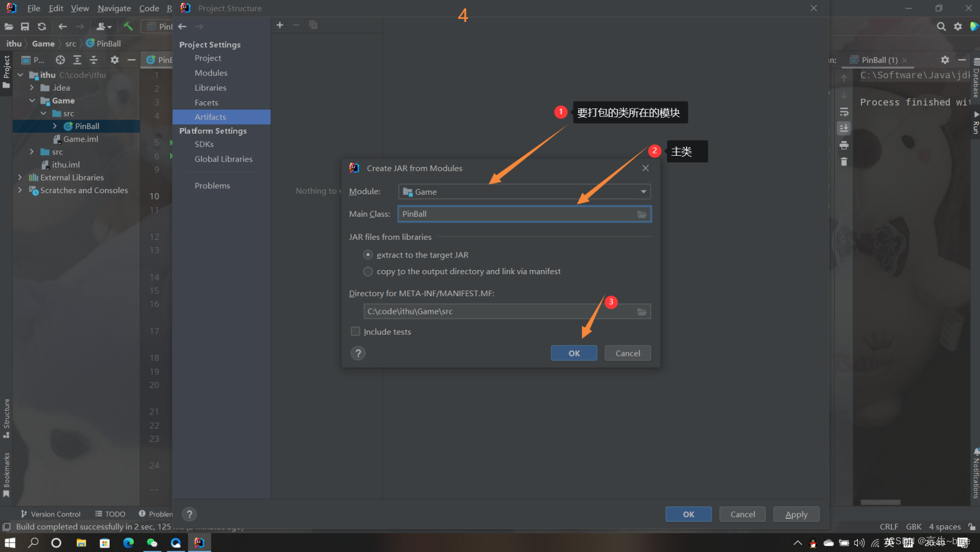Viewport: 980px width, 552px height.
Task: Select 'copy to the output directory' radio
Action: (368, 271)
